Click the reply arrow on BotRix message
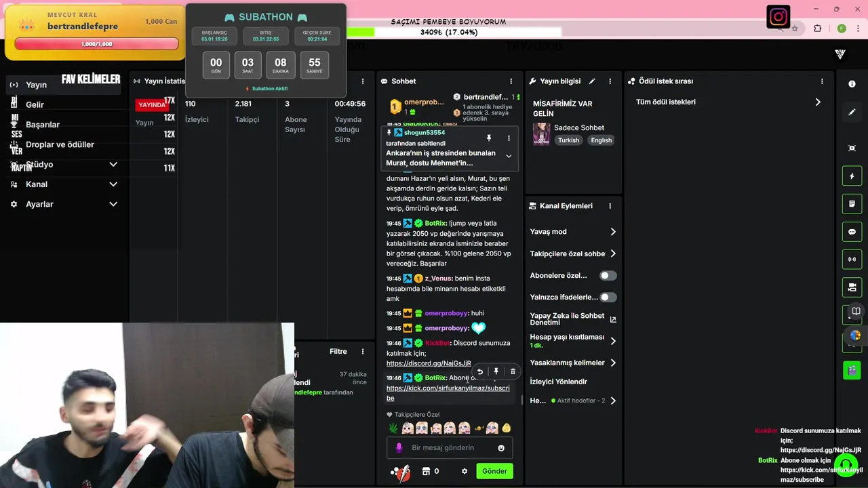The width and height of the screenshot is (868, 488). click(480, 371)
